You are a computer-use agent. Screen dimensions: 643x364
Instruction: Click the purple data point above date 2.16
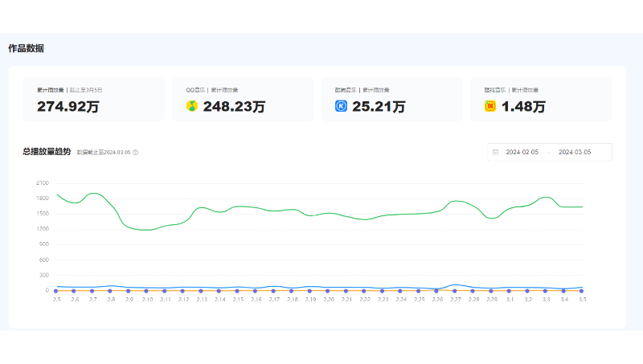point(255,291)
